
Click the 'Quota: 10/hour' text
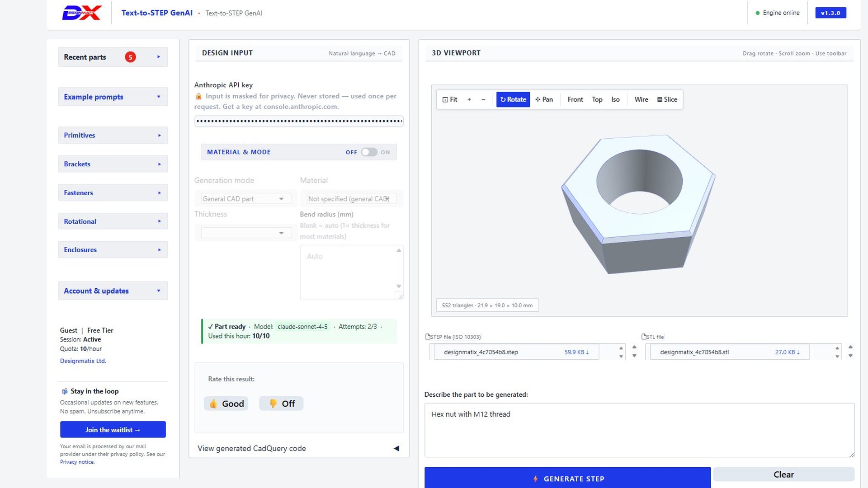pyautogui.click(x=81, y=349)
